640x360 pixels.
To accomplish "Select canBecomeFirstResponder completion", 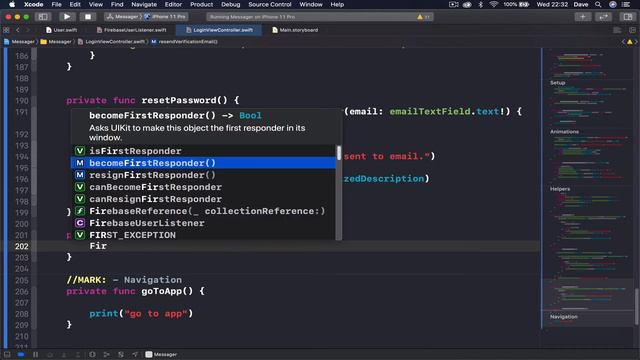I will [x=203, y=187].
